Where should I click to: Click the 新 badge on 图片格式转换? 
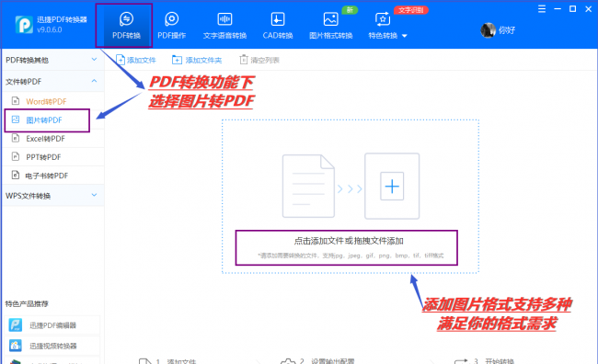pos(350,10)
